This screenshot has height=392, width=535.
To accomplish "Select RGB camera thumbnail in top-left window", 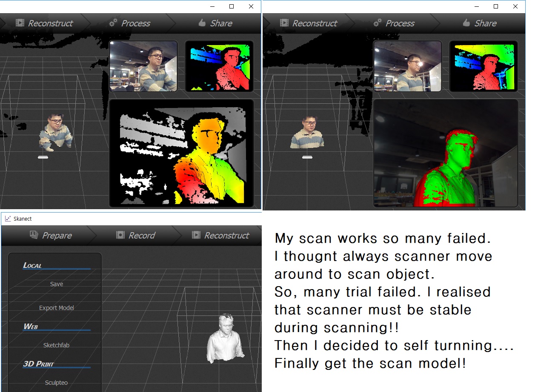I will tap(143, 66).
